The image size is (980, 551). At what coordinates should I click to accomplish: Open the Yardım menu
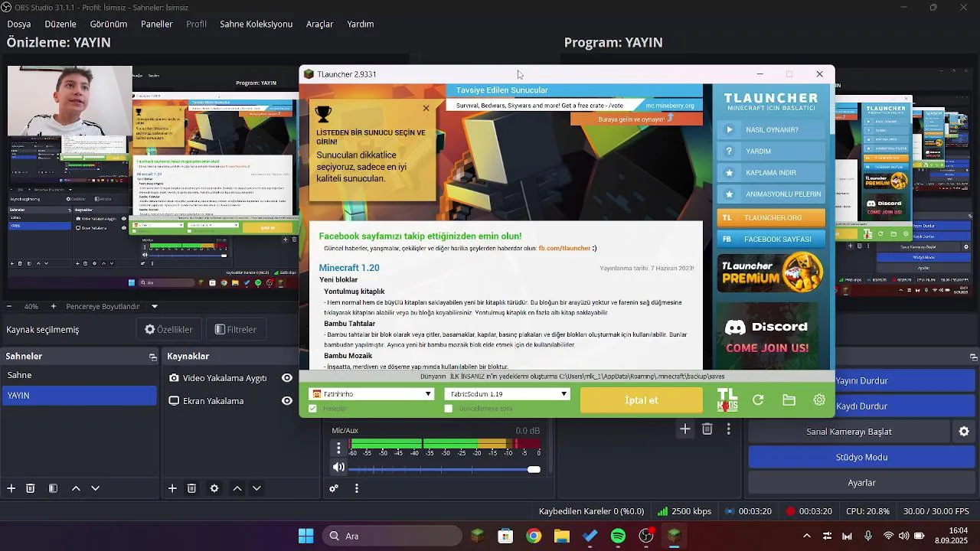tap(361, 24)
